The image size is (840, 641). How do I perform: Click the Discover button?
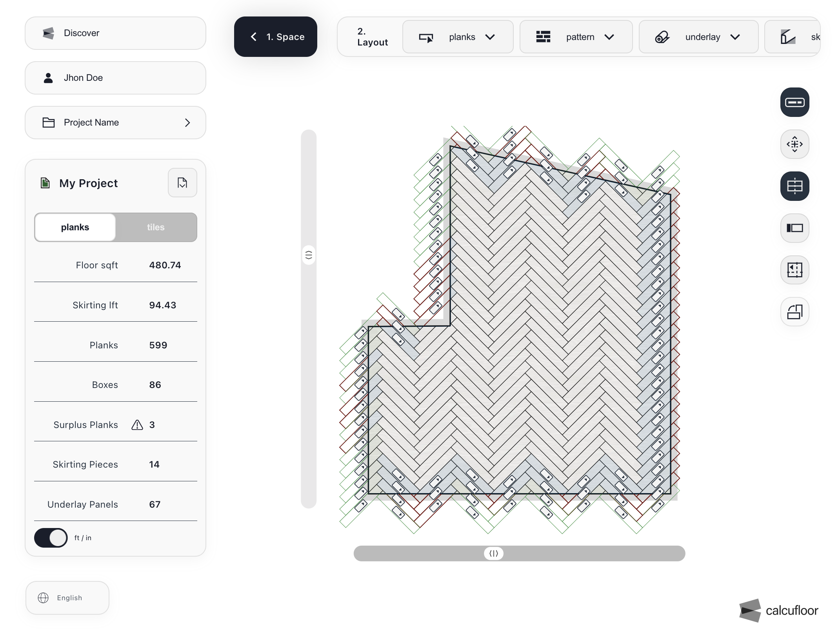[115, 33]
